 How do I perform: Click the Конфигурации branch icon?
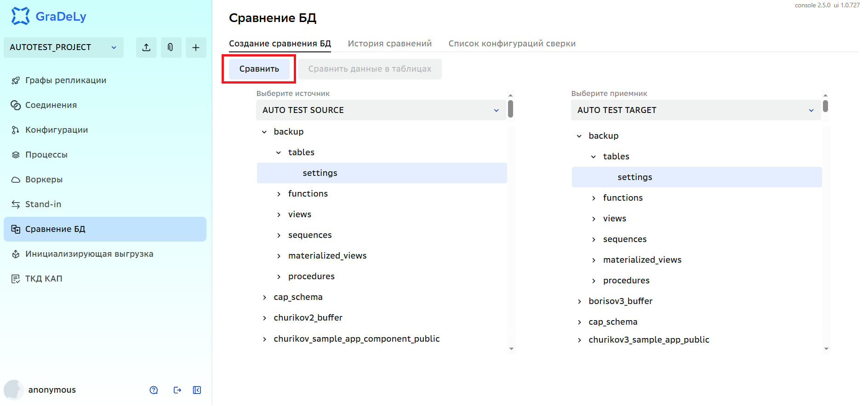[x=16, y=130]
